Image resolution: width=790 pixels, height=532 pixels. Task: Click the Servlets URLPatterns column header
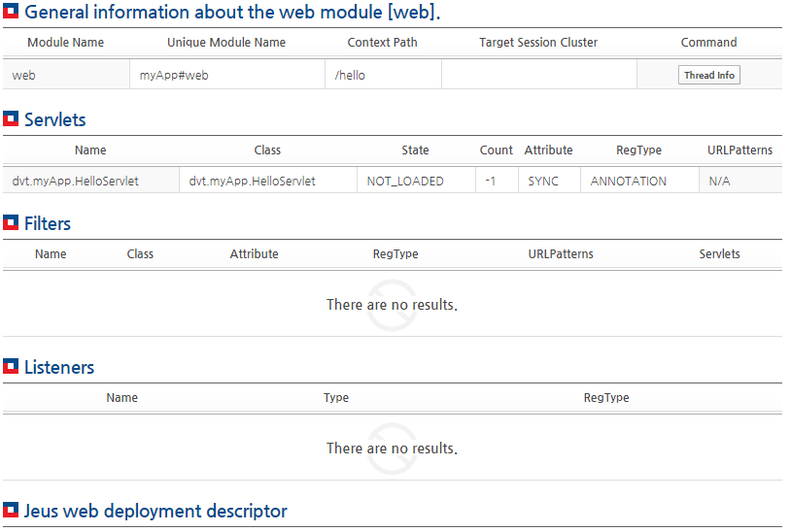pyautogui.click(x=739, y=150)
